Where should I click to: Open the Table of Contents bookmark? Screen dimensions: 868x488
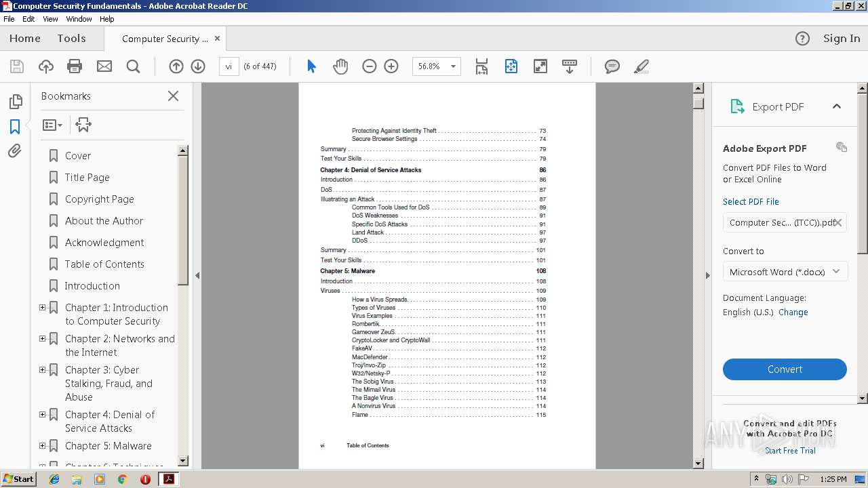tap(104, 264)
